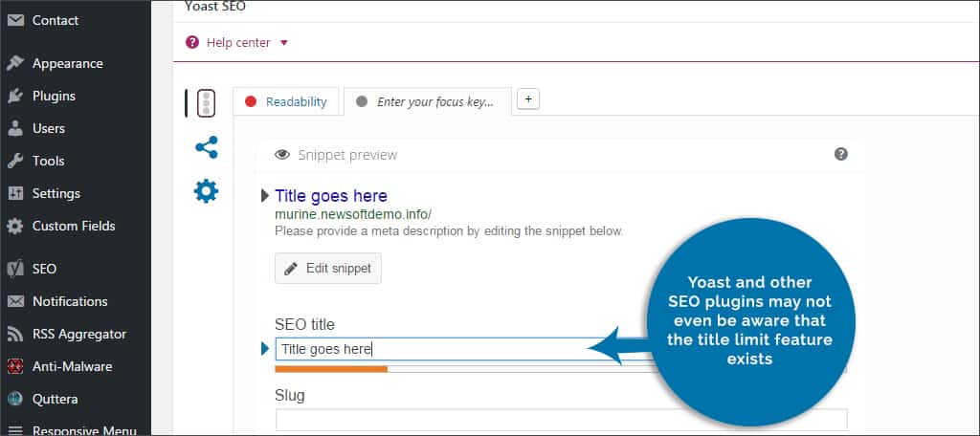980x436 pixels.
Task: Open the Yoast social share settings icon
Action: click(x=206, y=147)
